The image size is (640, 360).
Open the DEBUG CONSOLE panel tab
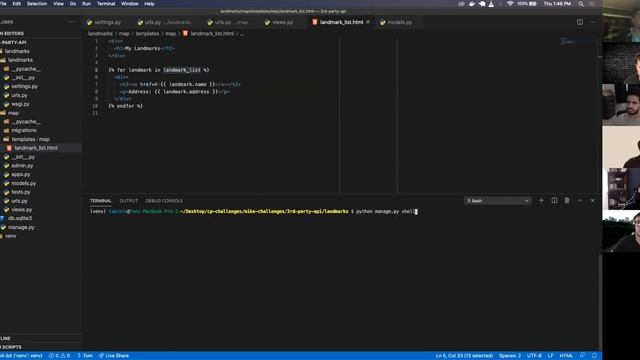pyautogui.click(x=164, y=201)
